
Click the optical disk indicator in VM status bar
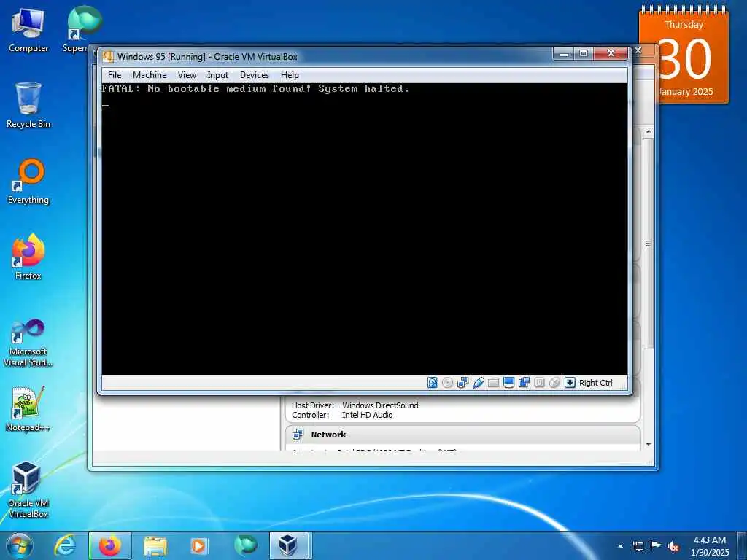(447, 383)
